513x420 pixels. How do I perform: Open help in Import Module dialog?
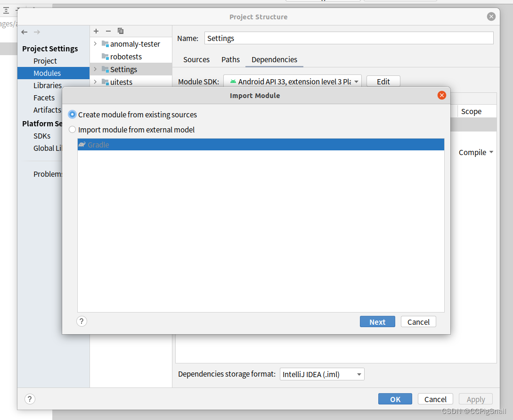tap(81, 321)
